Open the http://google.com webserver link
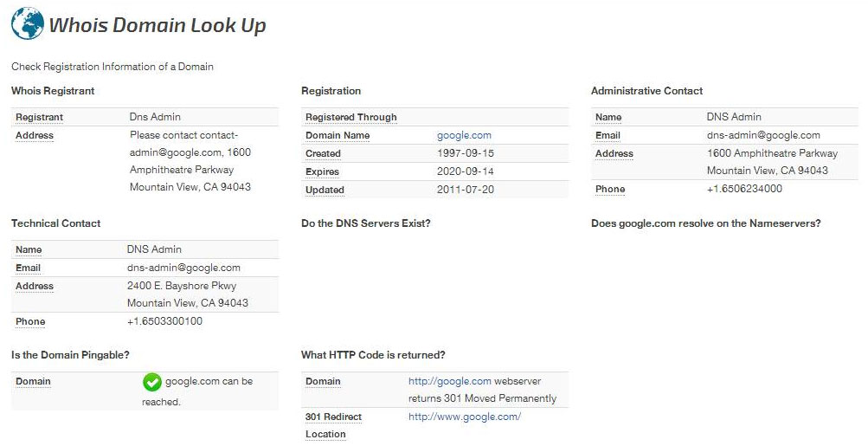 pos(449,381)
